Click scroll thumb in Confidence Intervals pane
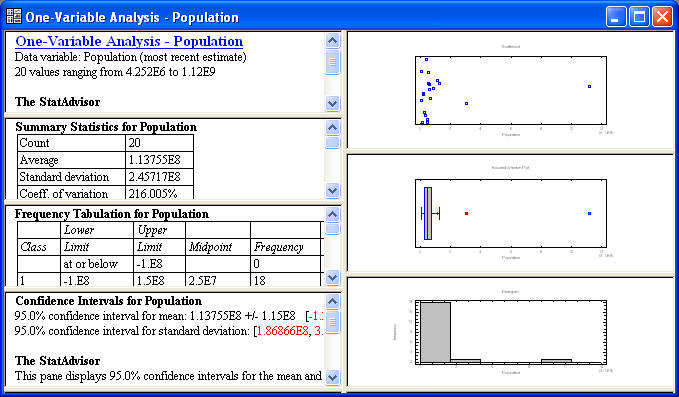This screenshot has width=679, height=397. (x=332, y=322)
